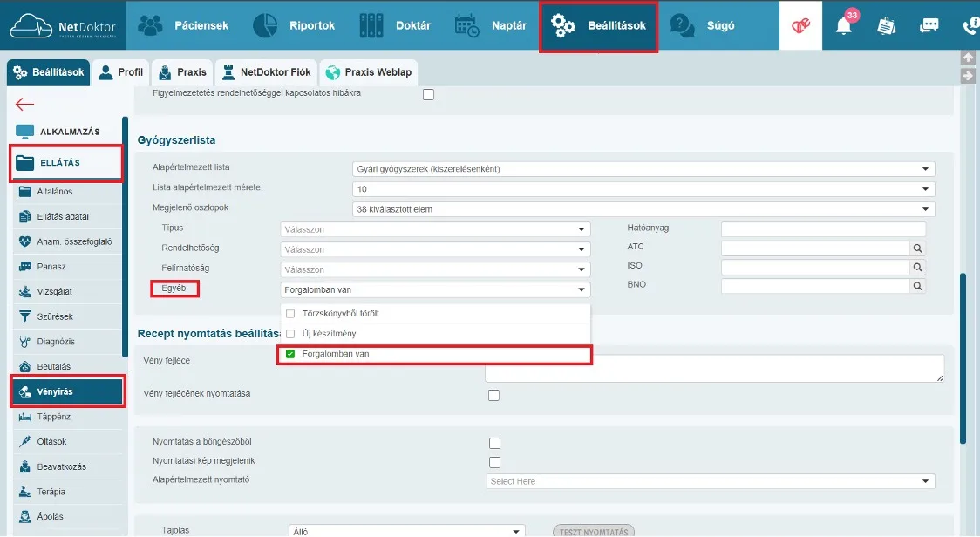Open the clipboard notes icon

(x=886, y=25)
